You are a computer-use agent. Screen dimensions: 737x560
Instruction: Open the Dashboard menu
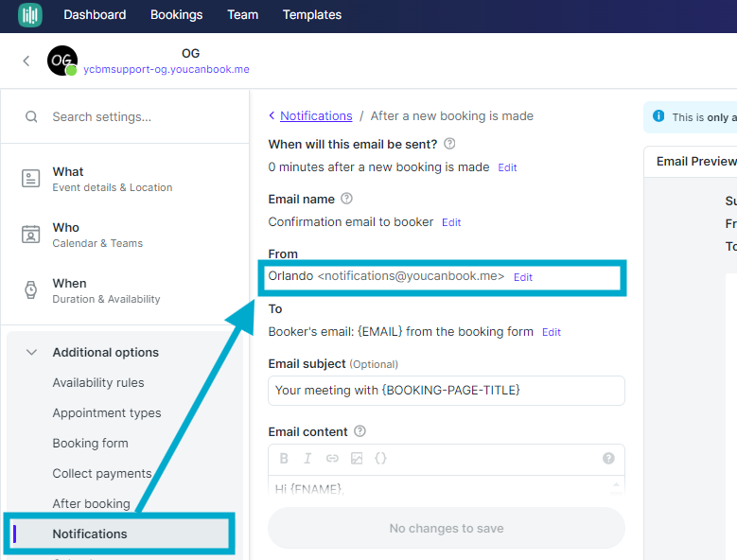[95, 14]
